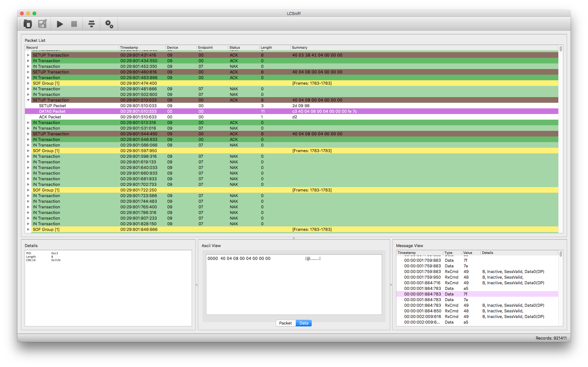This screenshot has height=367, width=588.
Task: Click the Device column header
Action: (181, 47)
